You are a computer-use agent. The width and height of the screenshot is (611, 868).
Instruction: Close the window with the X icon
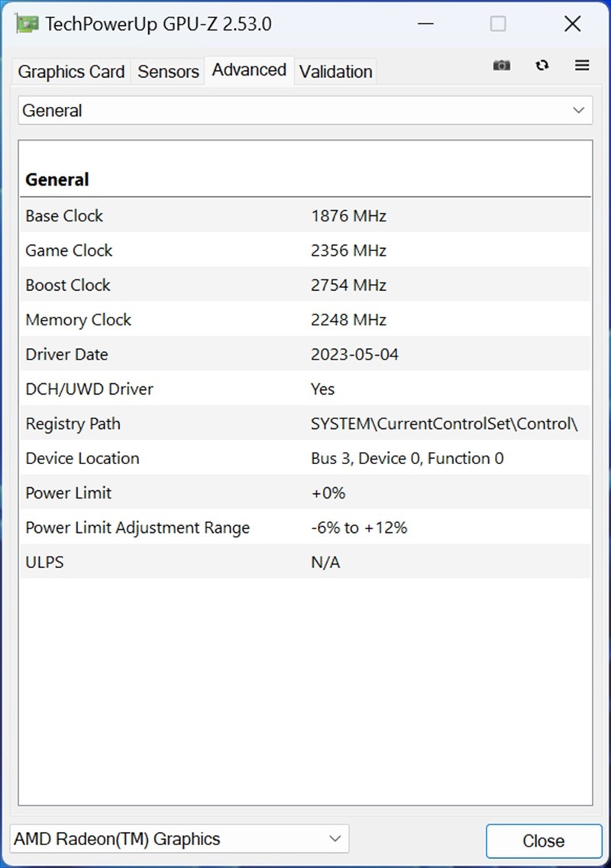572,24
